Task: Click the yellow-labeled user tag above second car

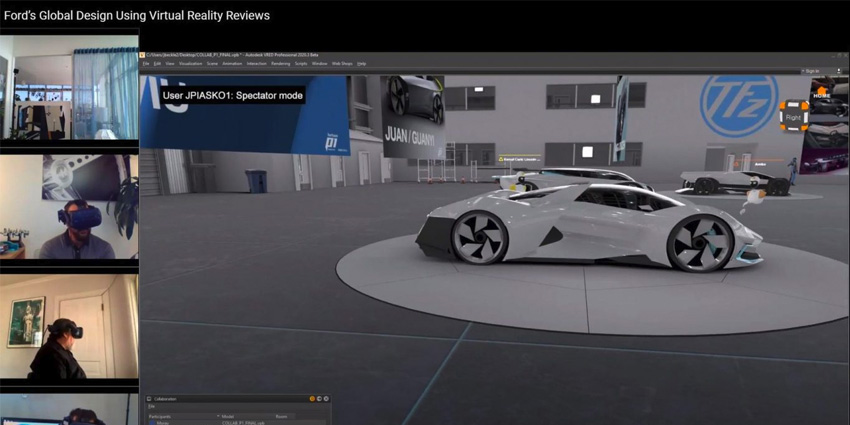Action: (x=520, y=160)
